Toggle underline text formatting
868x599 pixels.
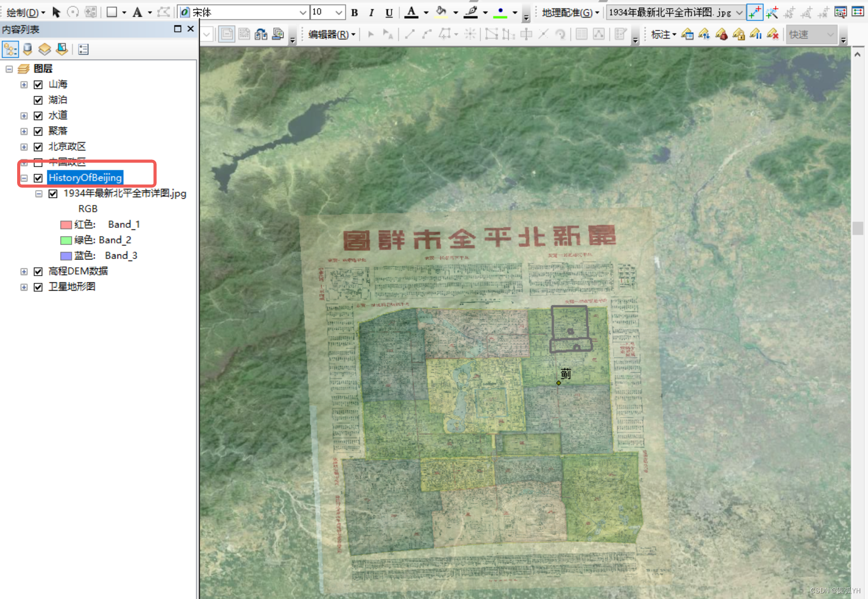point(389,12)
